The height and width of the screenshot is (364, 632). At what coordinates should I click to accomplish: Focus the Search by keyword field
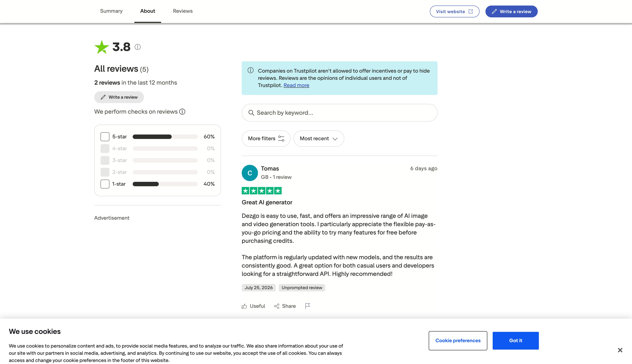339,113
